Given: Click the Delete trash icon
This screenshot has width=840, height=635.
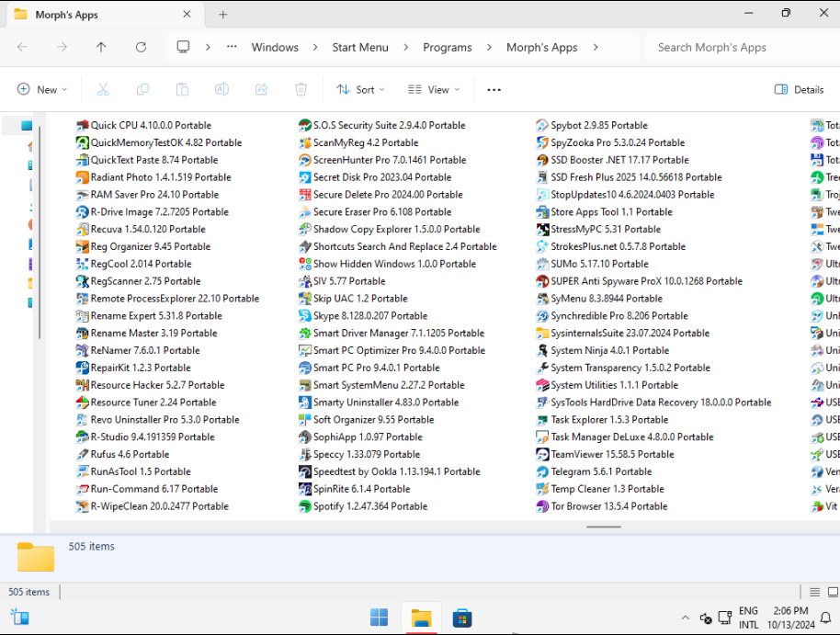Looking at the screenshot, I should (301, 89).
